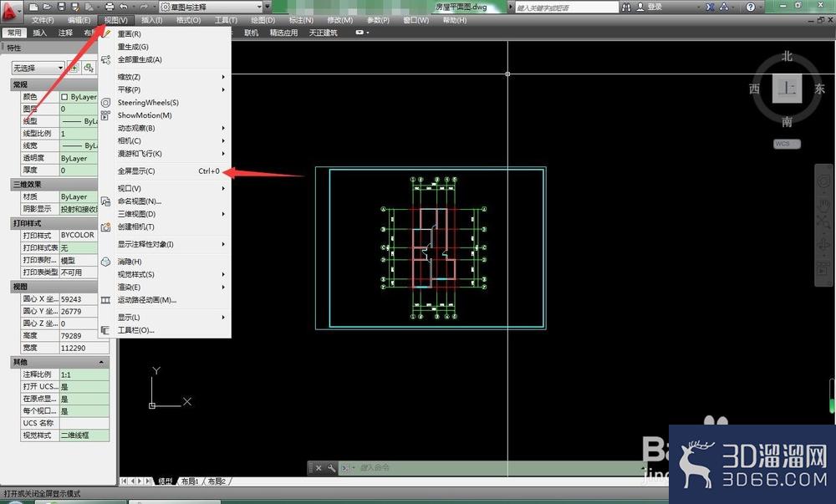
Task: Collapse the 其他 section in properties
Action: 101,362
